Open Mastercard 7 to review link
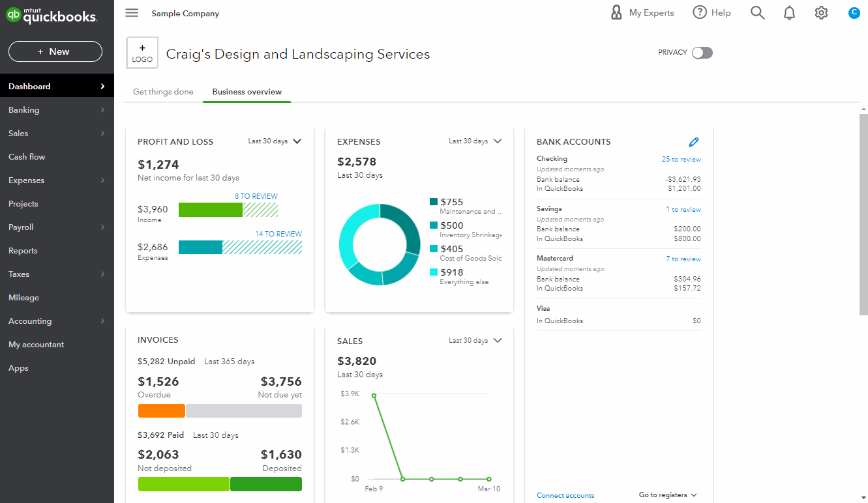Screen dimensions: 868x503 [x=683, y=259]
